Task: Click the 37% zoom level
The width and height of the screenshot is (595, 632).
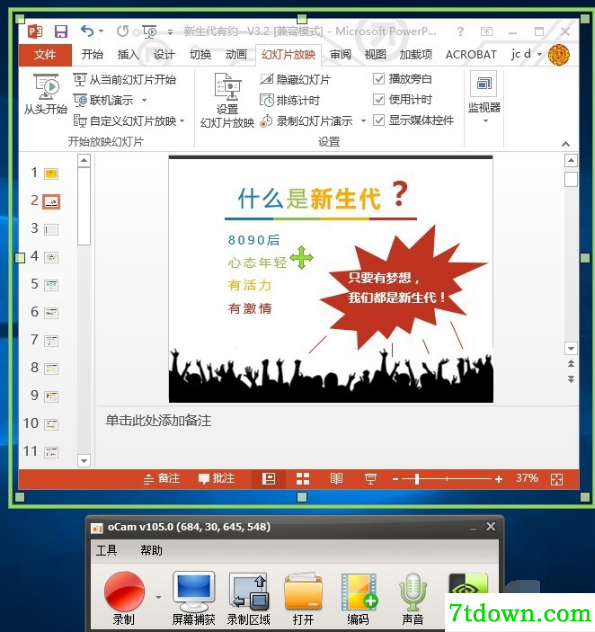Action: coord(527,478)
